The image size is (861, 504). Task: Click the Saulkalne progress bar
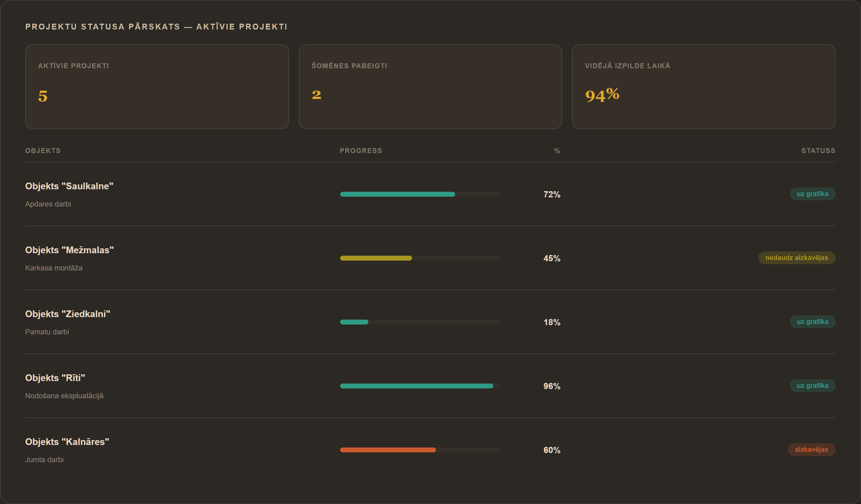click(419, 194)
